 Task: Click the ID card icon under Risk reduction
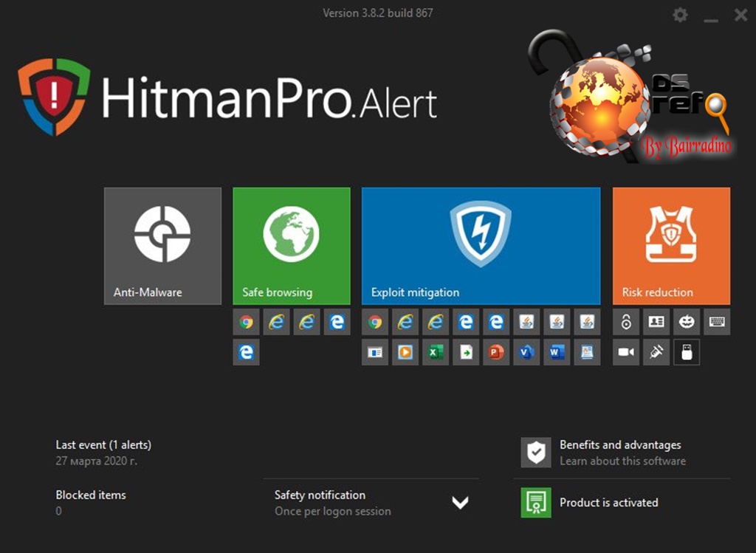(x=656, y=322)
